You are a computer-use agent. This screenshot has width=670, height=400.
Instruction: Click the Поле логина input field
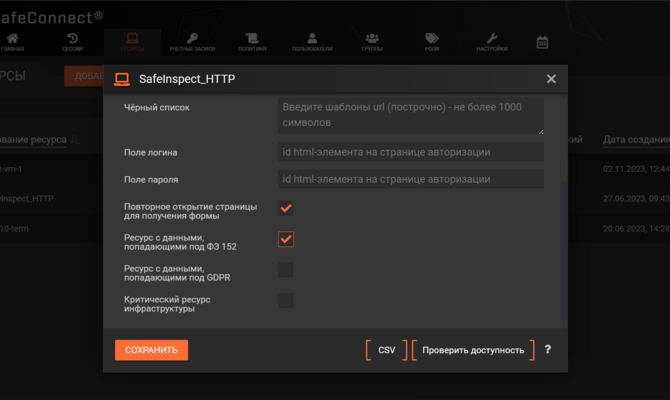411,152
